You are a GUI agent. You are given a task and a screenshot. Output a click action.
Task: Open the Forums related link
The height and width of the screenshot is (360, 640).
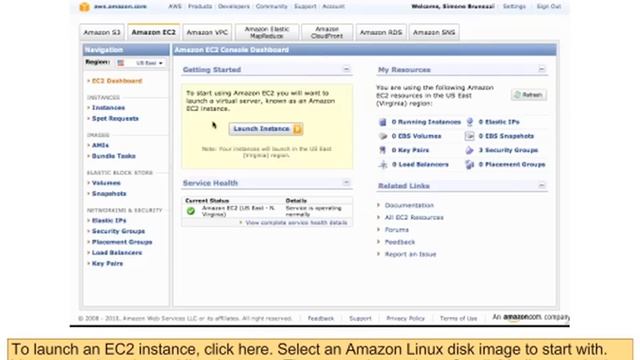pyautogui.click(x=397, y=230)
